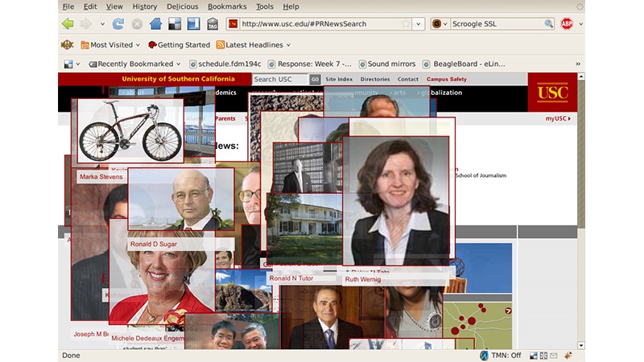This screenshot has width=644, height=362.
Task: Open the Tools menu
Action: [x=265, y=6]
